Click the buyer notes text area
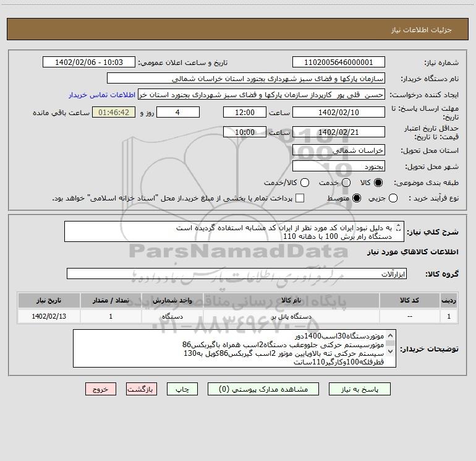The height and width of the screenshot is (461, 476). pyautogui.click(x=234, y=348)
